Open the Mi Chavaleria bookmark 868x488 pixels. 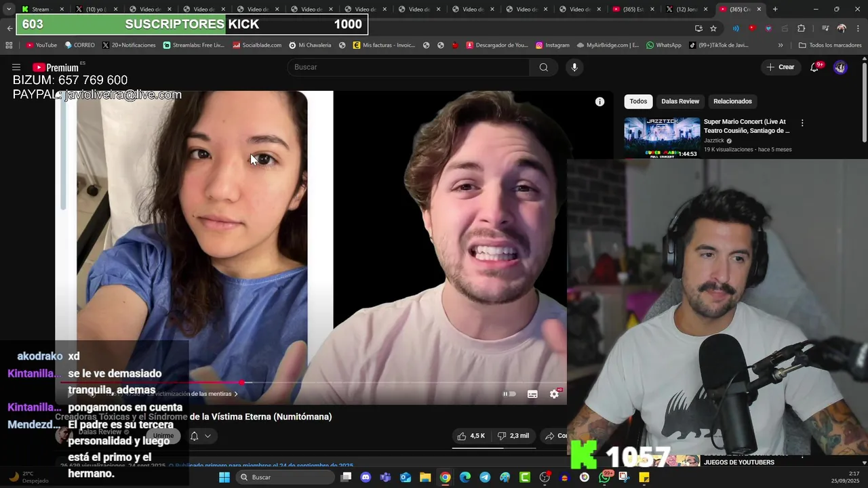coord(310,45)
